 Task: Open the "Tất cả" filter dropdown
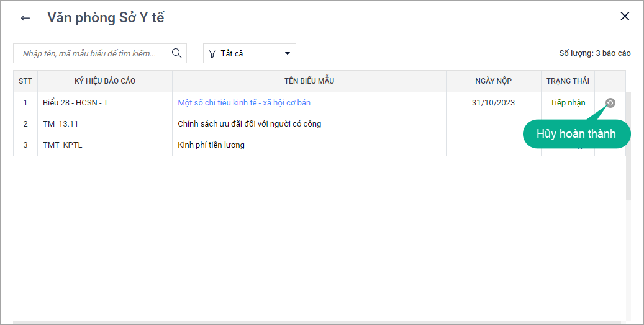point(249,54)
